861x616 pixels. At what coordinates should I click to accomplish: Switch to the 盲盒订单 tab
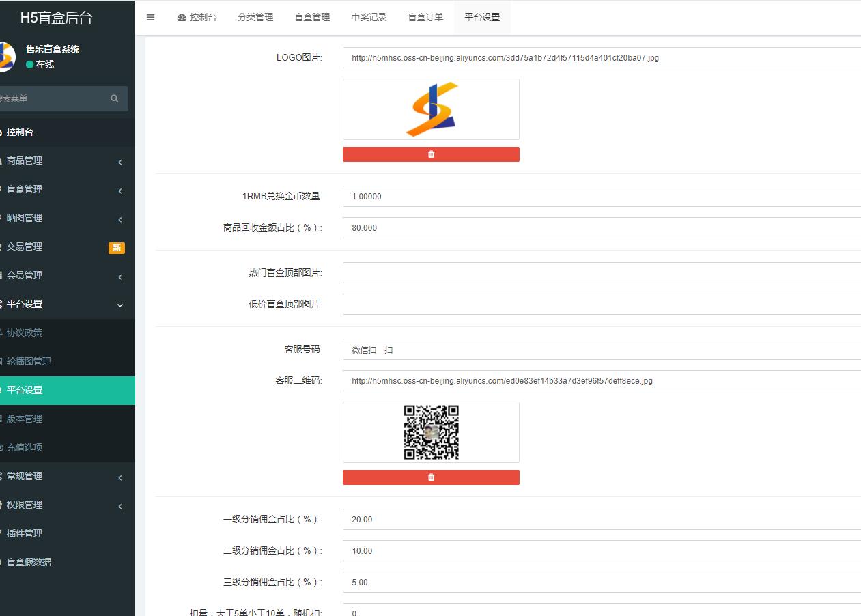(x=425, y=18)
